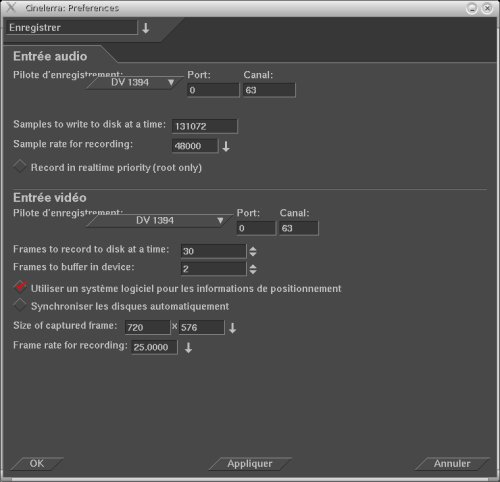Adjust frames to buffer stepper arrows

click(253, 269)
